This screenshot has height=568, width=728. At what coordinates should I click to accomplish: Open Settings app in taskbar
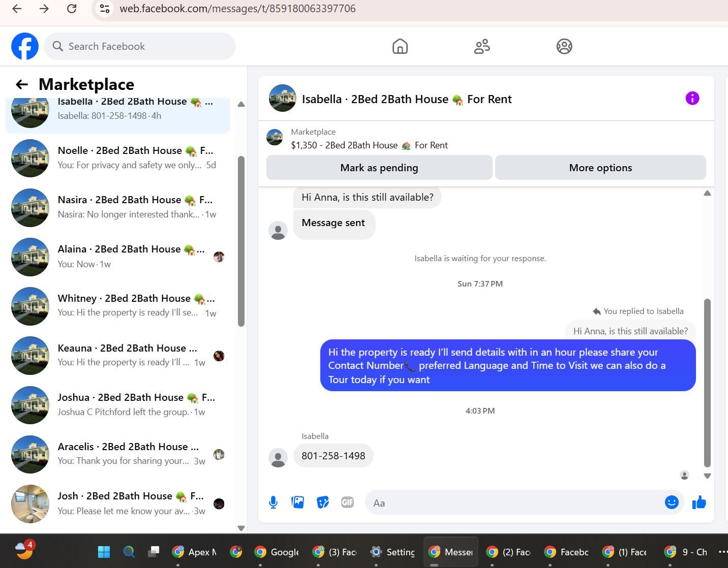(x=392, y=552)
